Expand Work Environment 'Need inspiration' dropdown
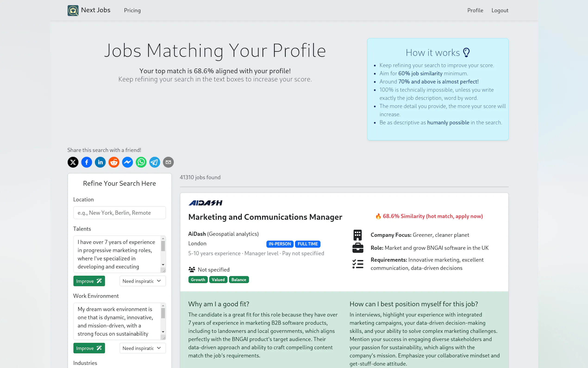Screen dimensions: 588x368 142,348
